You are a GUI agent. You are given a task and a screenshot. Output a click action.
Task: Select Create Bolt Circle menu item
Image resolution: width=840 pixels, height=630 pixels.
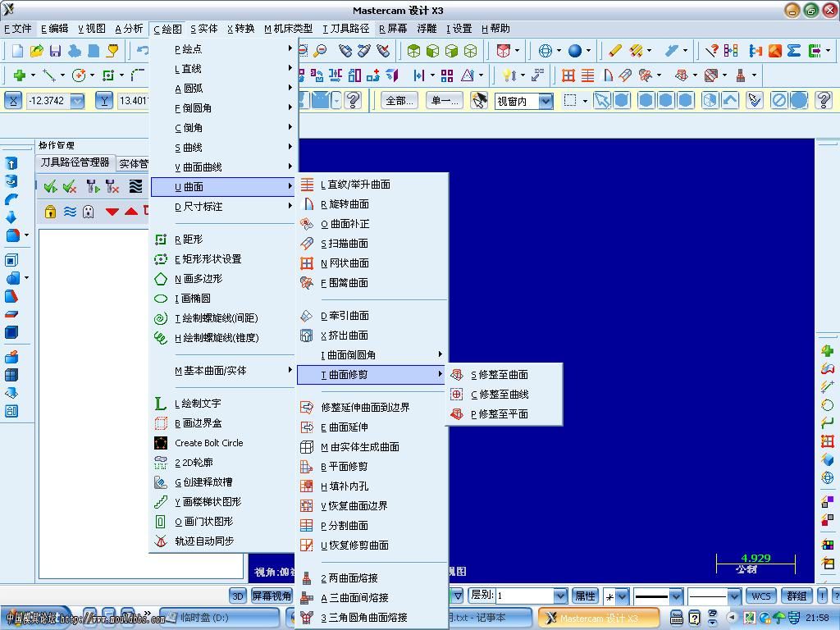click(223, 443)
